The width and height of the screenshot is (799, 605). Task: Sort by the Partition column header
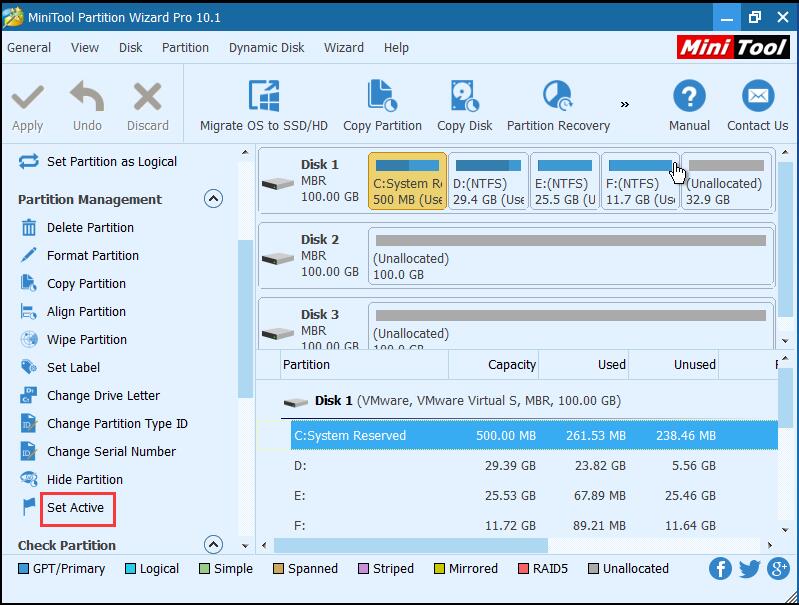point(364,364)
